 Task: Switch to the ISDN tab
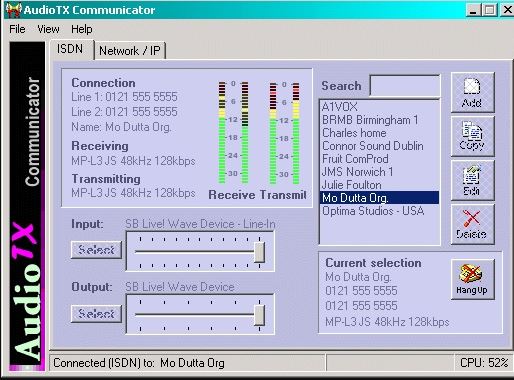[71, 50]
